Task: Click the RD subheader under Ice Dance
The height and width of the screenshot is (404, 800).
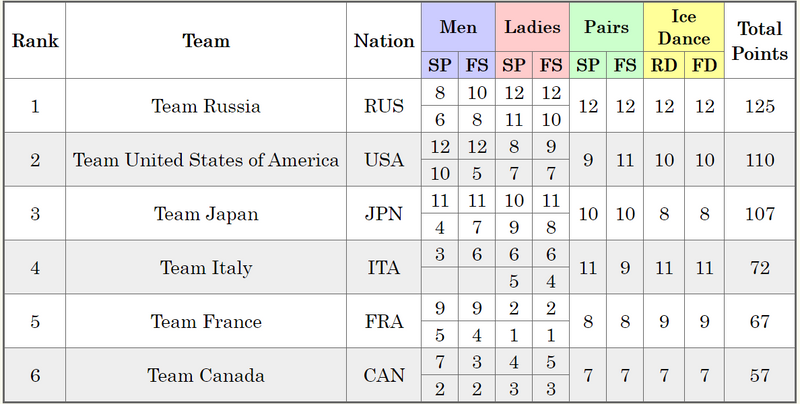Action: click(664, 65)
